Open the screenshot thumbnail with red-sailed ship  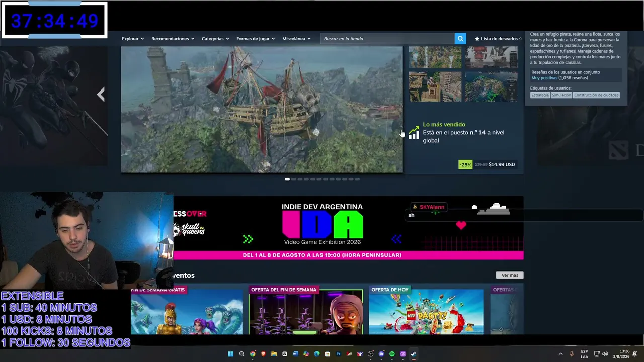pyautogui.click(x=491, y=57)
